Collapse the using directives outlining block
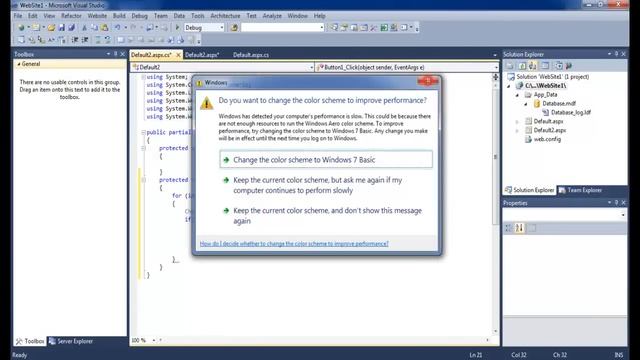Image resolution: width=640 pixels, height=360 pixels. coord(143,77)
